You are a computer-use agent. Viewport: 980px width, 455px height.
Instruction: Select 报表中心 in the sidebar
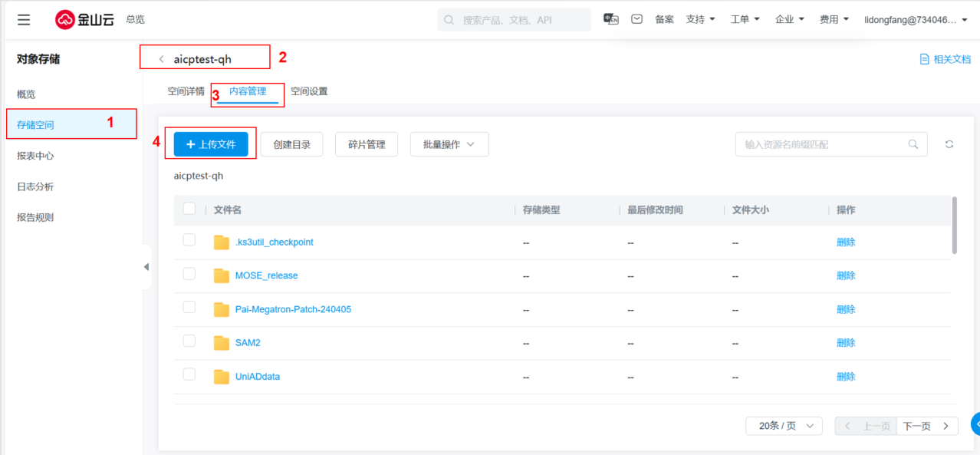click(35, 156)
